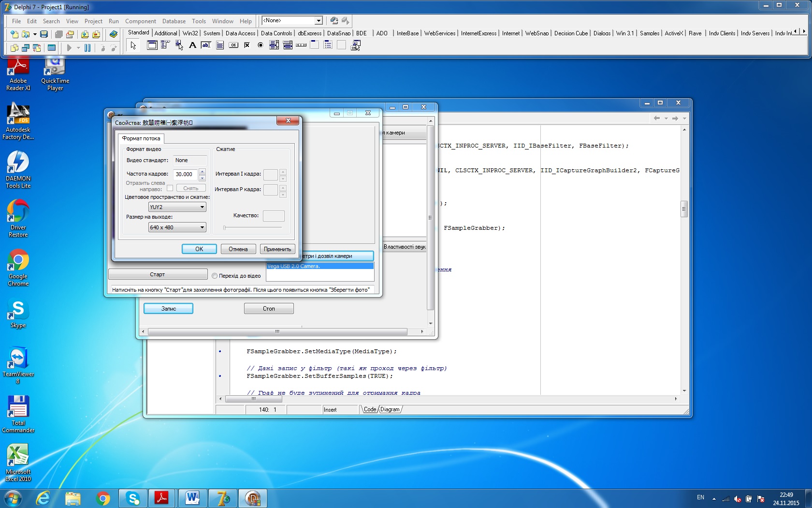812x508 pixels.
Task: Switch to the Additional palette tab
Action: coord(166,33)
